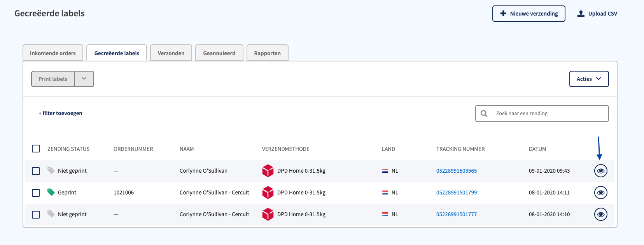This screenshot has width=644, height=245.
Task: Click the + filter toevoegen link
Action: point(60,113)
